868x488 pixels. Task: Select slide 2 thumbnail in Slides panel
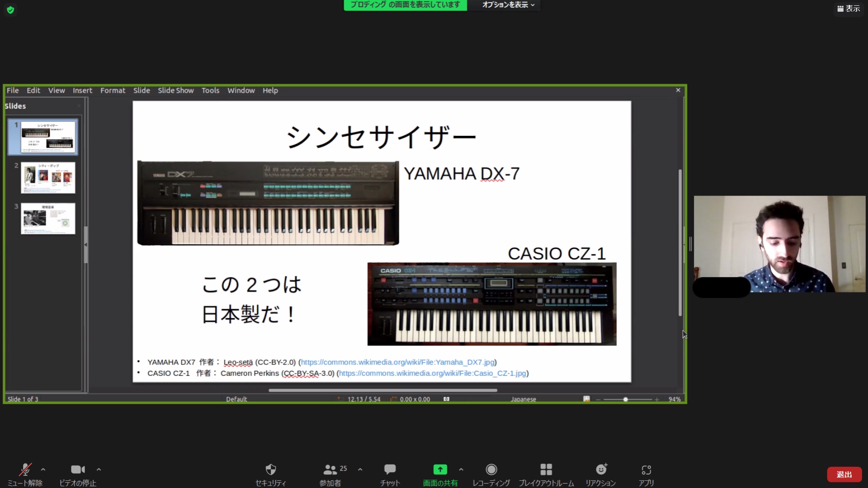(48, 178)
